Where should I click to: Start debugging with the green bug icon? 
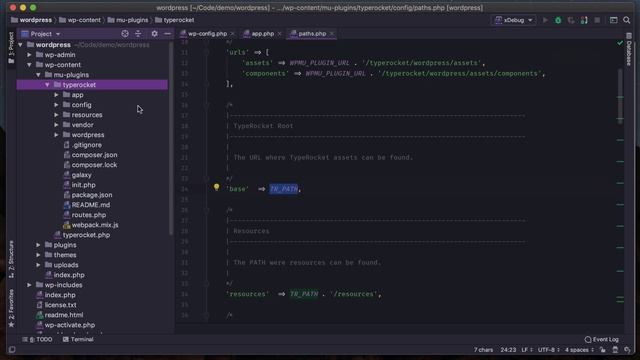pyautogui.click(x=558, y=20)
